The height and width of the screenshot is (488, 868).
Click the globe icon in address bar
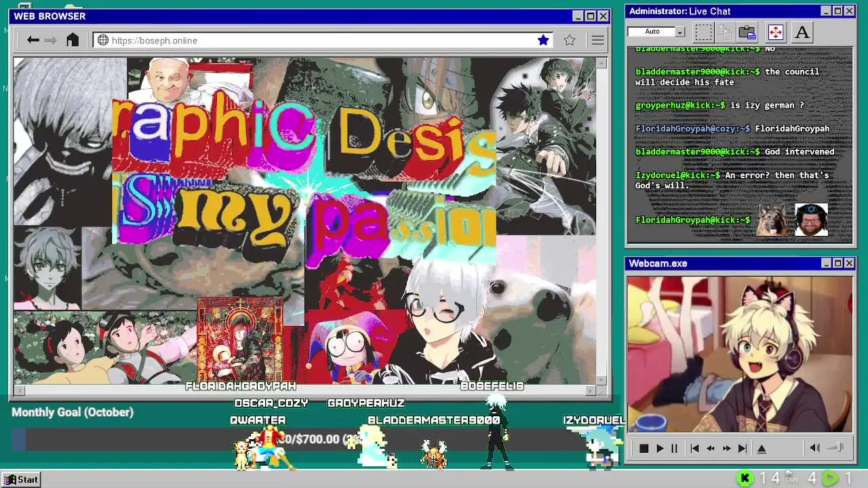tap(103, 40)
